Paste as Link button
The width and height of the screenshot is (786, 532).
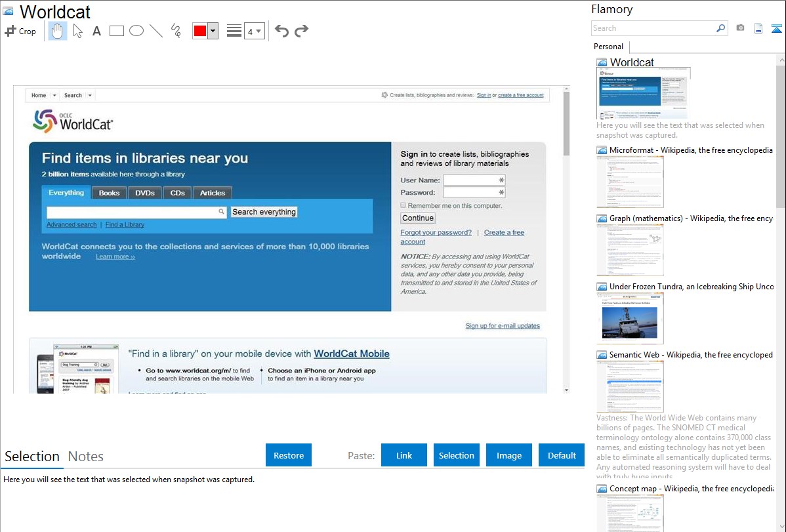tap(404, 455)
